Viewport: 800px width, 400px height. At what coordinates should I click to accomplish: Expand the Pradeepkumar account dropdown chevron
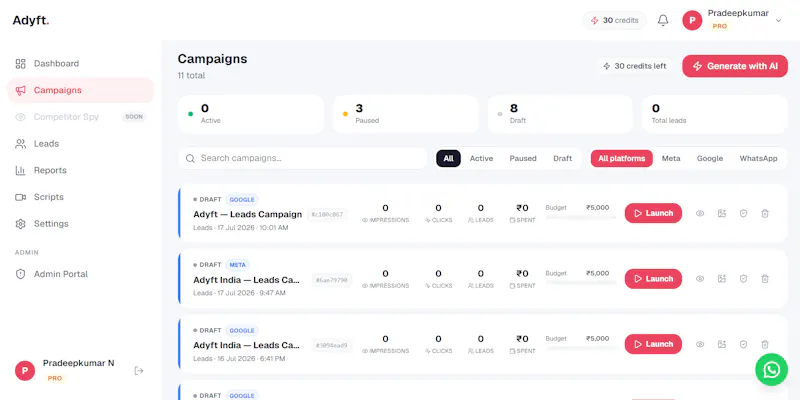pos(779,20)
